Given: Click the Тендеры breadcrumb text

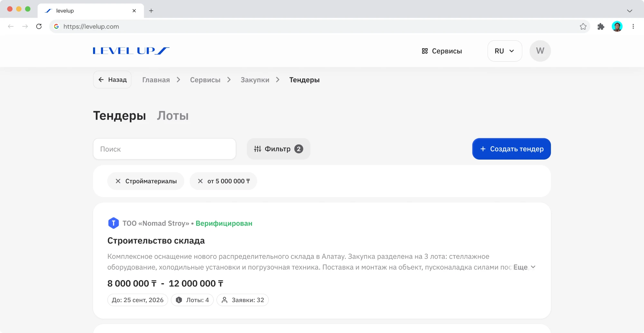Looking at the screenshot, I should coord(304,80).
